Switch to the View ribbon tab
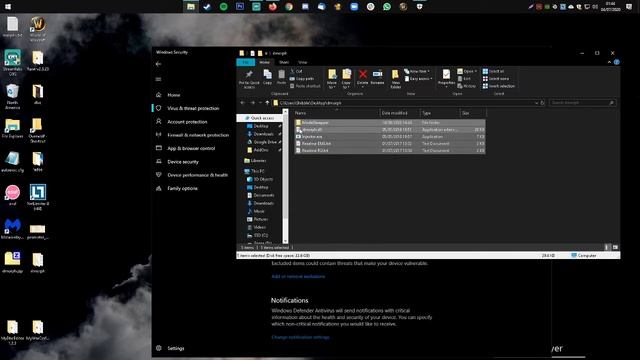 302,62
